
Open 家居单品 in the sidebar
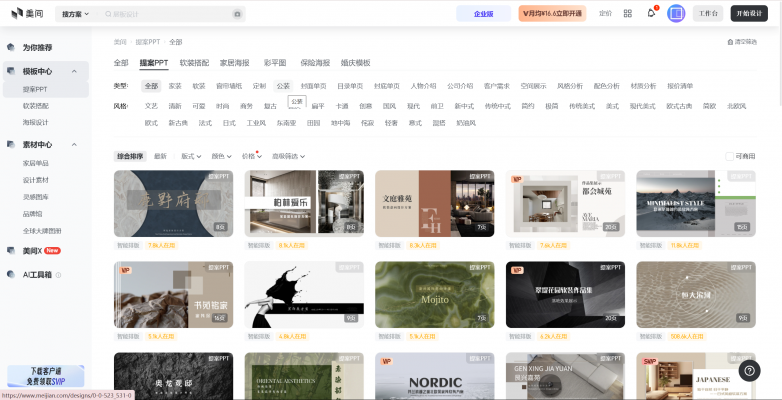(35, 163)
